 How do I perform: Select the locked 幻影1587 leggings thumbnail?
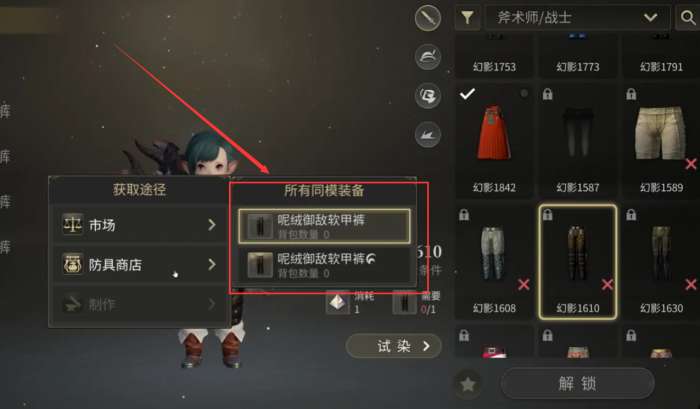[578, 141]
